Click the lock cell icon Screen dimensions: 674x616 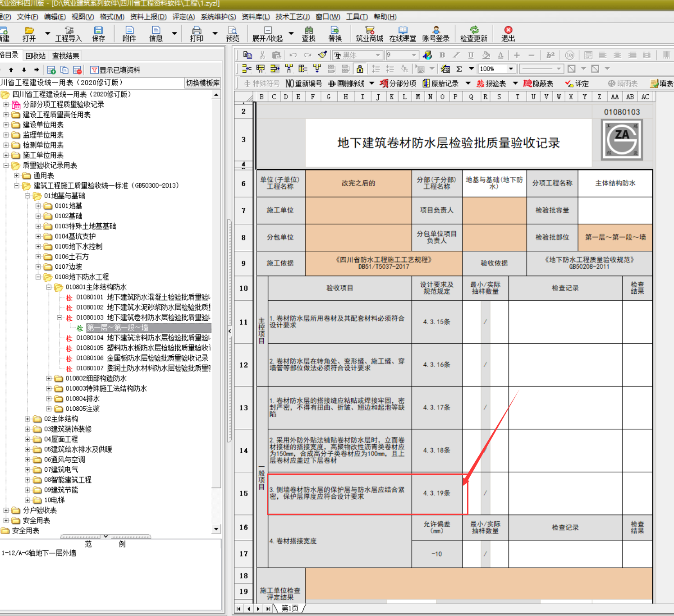tap(360, 69)
